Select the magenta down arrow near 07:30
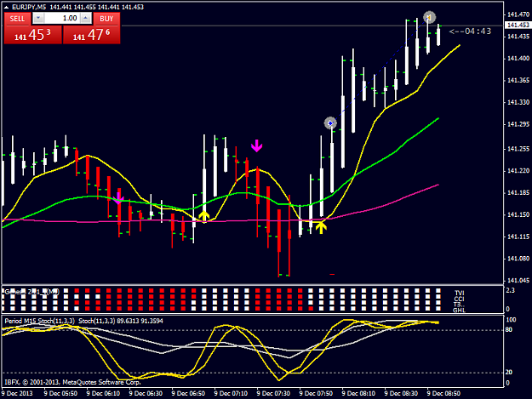532x399 pixels. 256,145
